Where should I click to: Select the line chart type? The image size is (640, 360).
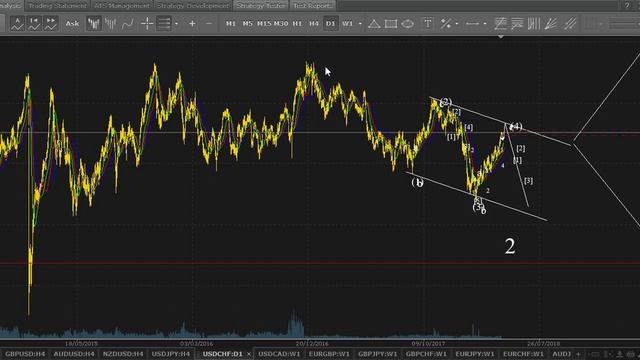pyautogui.click(x=128, y=24)
